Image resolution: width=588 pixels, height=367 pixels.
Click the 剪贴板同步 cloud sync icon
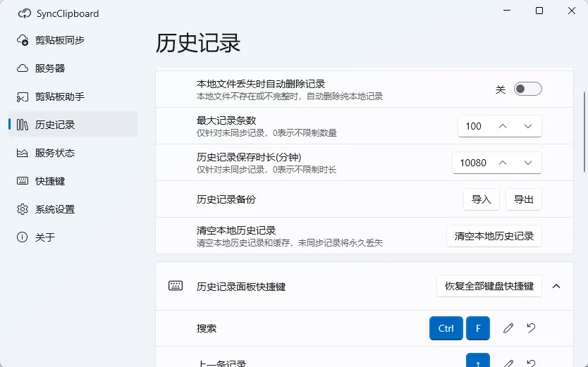coord(23,40)
